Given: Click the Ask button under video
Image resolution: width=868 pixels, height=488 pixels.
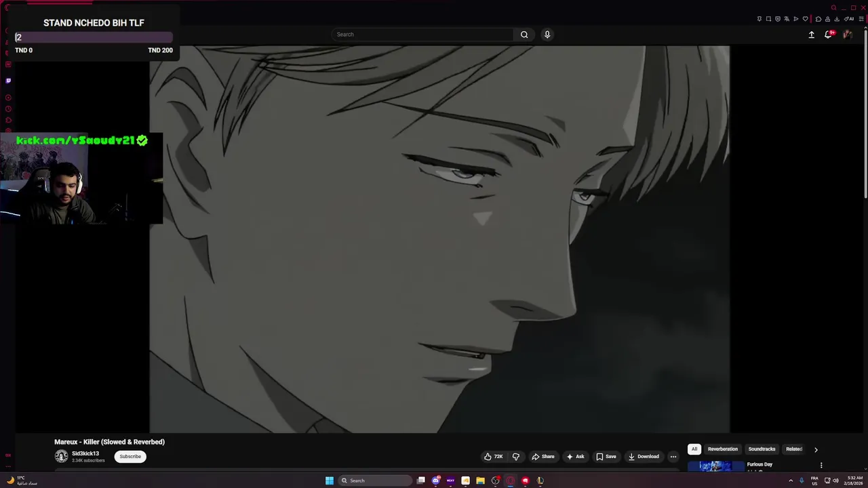Looking at the screenshot, I should [x=575, y=457].
